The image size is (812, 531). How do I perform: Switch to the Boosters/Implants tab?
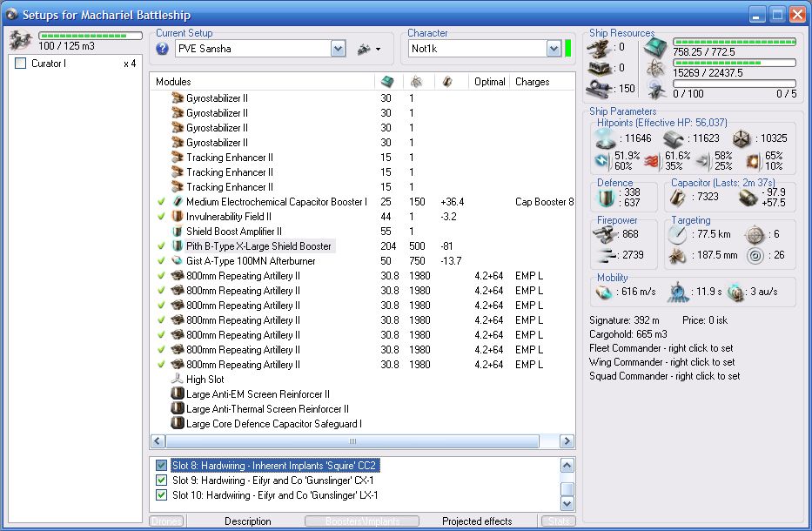(x=362, y=521)
